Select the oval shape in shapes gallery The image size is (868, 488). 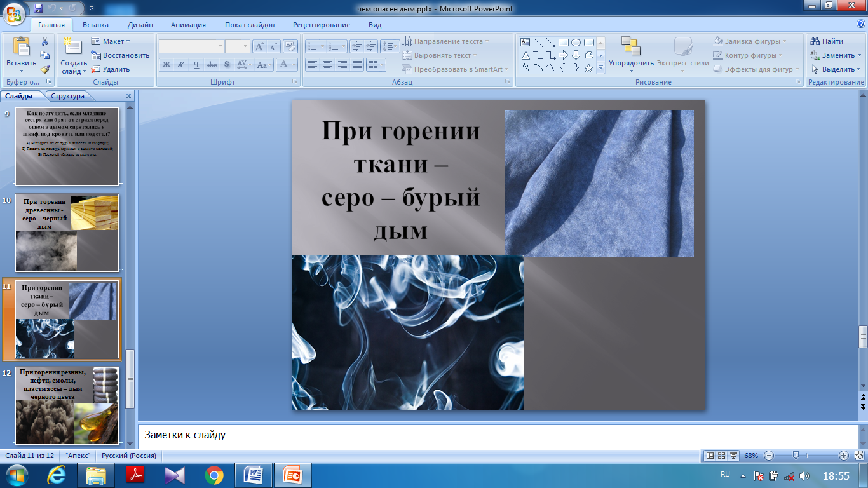tap(576, 43)
